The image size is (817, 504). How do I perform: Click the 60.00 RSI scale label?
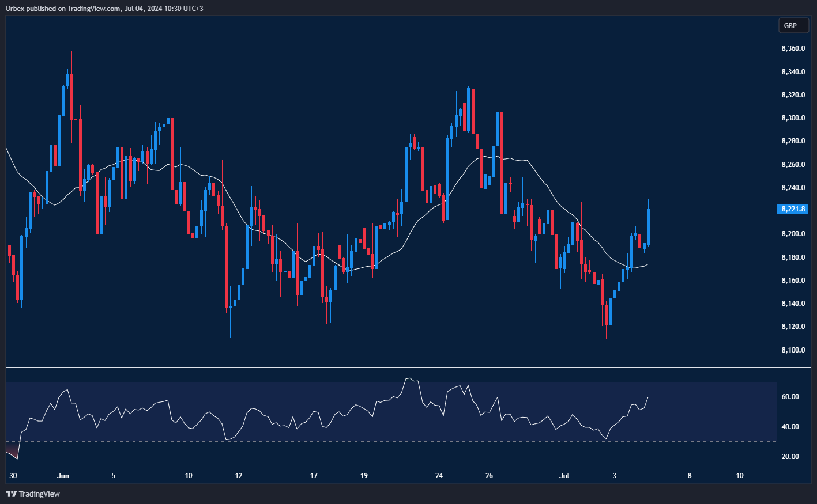click(790, 397)
